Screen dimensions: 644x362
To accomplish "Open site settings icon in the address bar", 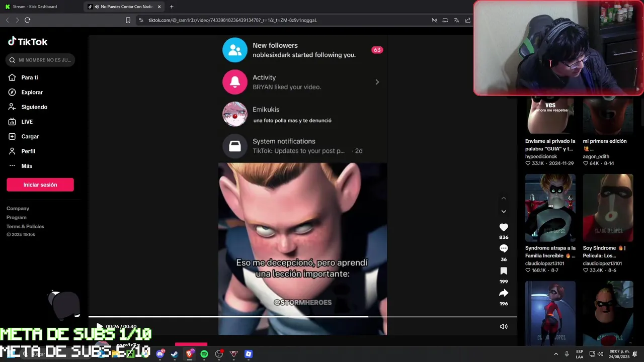I will pos(141,20).
